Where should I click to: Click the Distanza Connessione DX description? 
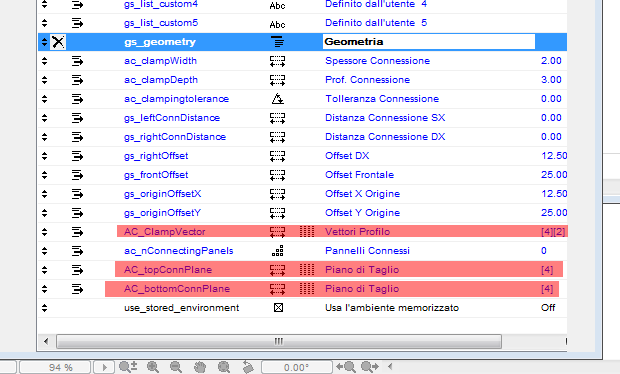click(385, 137)
